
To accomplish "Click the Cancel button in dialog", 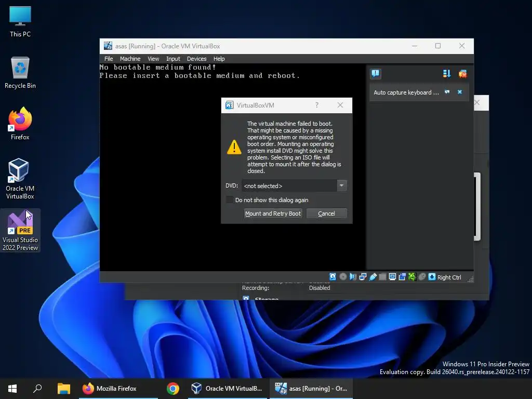I will coord(326,214).
